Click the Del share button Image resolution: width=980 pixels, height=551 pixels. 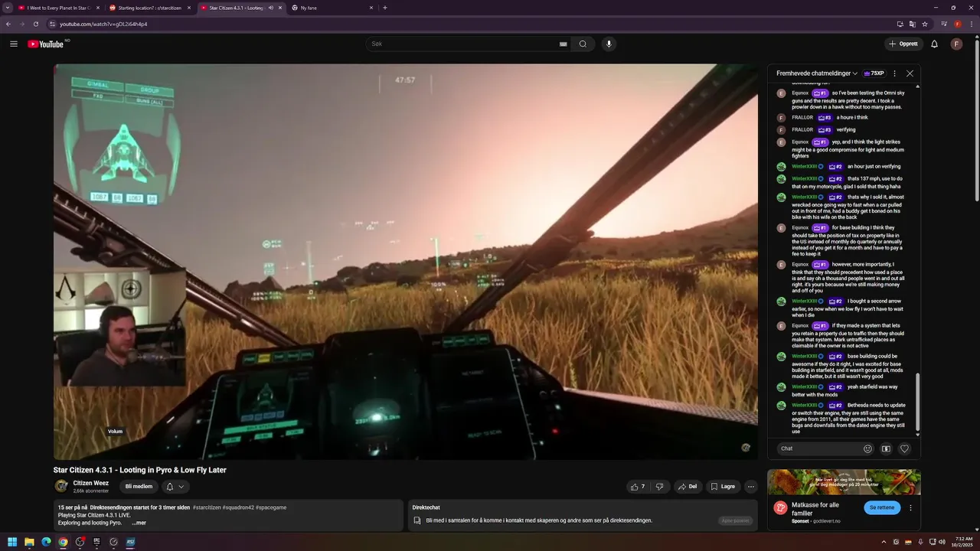(x=688, y=486)
